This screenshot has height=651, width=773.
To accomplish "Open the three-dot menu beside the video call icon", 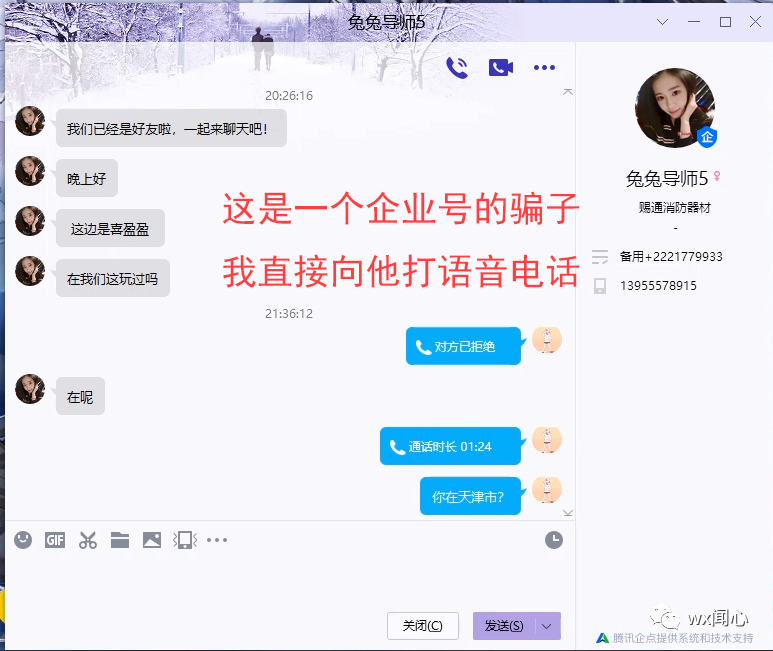I will 544,68.
